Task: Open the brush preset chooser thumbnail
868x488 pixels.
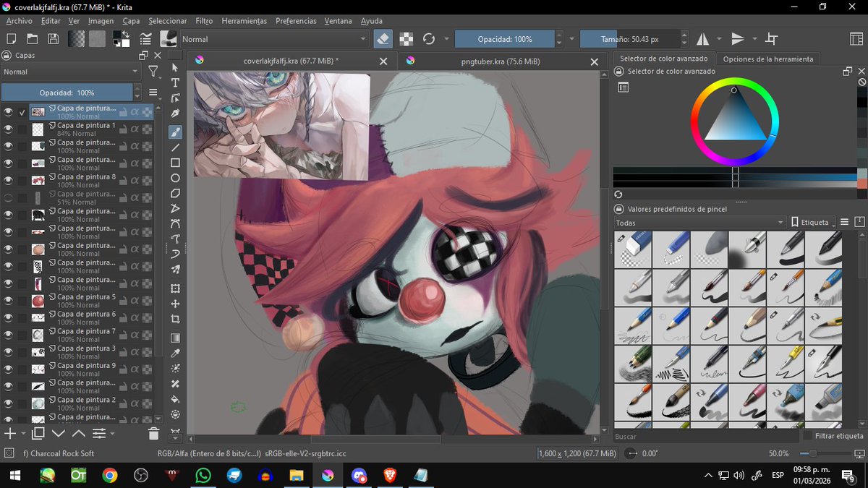Action: 168,39
